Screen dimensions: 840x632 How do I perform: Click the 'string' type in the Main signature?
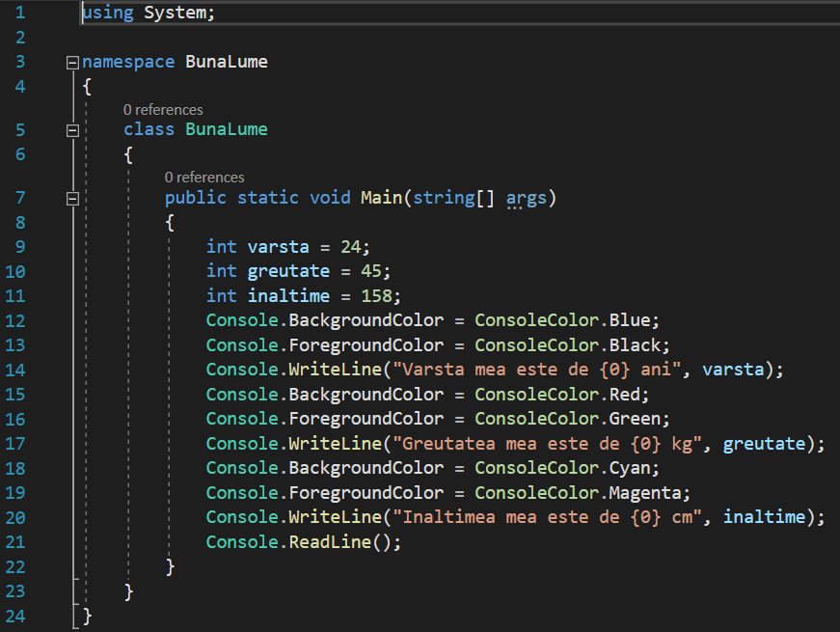(x=444, y=198)
